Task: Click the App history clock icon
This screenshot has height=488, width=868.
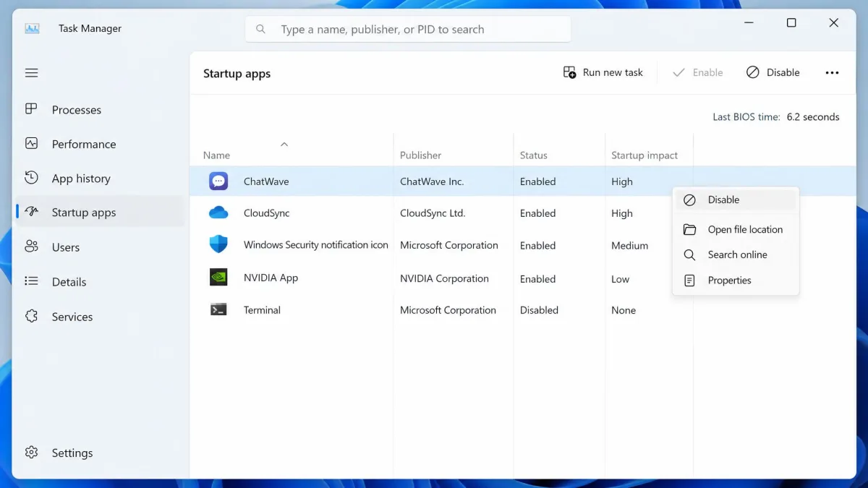Action: pyautogui.click(x=31, y=178)
